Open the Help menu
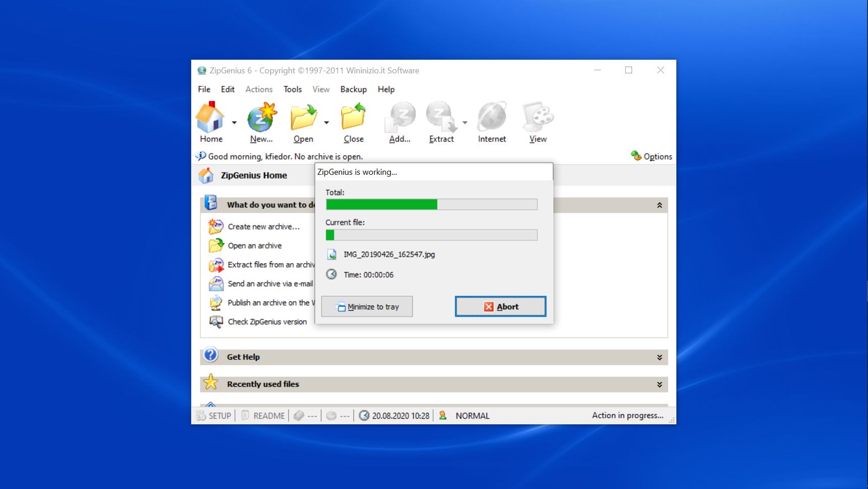The width and height of the screenshot is (868, 489). (386, 89)
